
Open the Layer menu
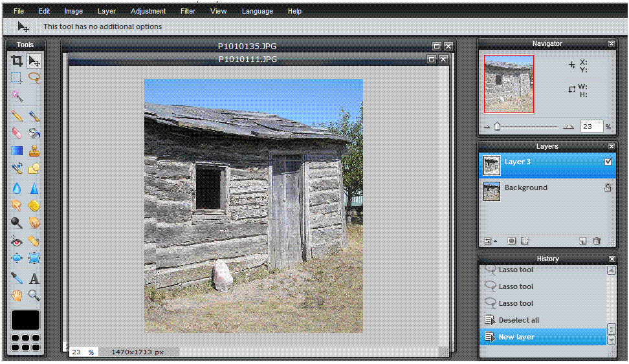[107, 11]
